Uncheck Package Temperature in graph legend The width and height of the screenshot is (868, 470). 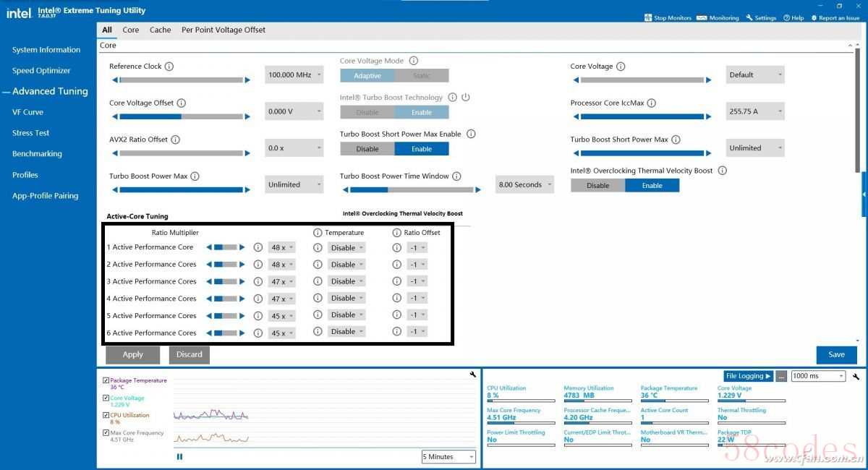(x=106, y=380)
